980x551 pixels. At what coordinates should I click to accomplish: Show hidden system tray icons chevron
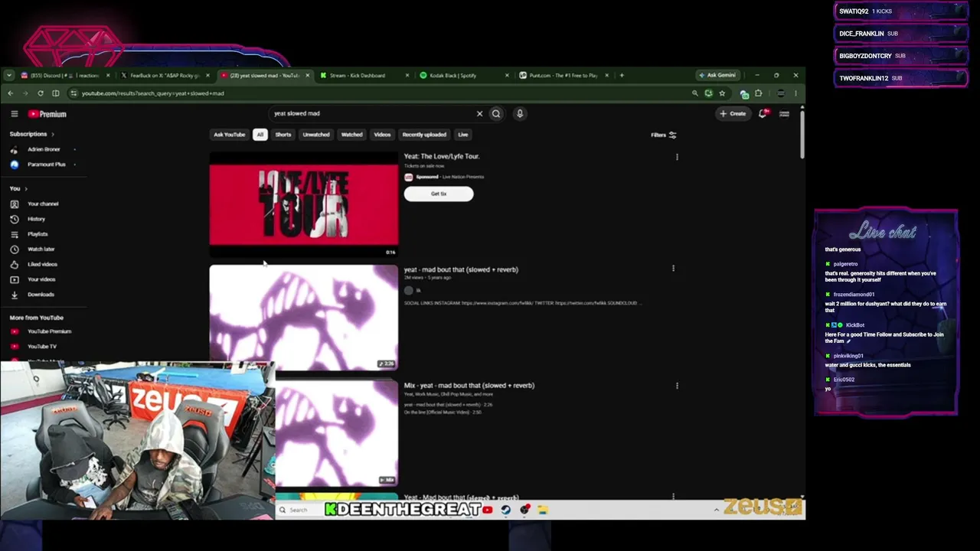[717, 510]
